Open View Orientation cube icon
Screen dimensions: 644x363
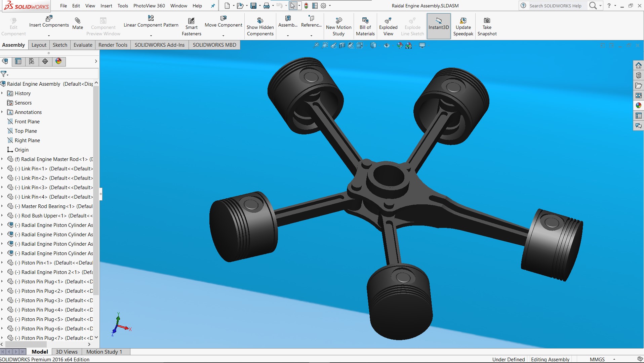point(360,45)
